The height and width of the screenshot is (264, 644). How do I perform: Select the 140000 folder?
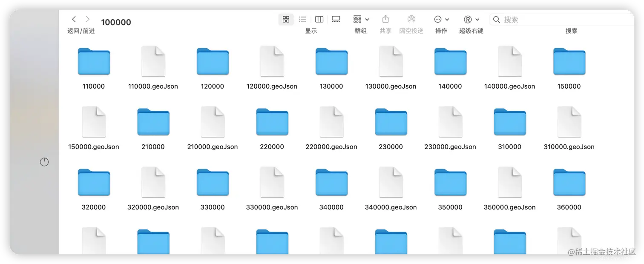pyautogui.click(x=450, y=62)
